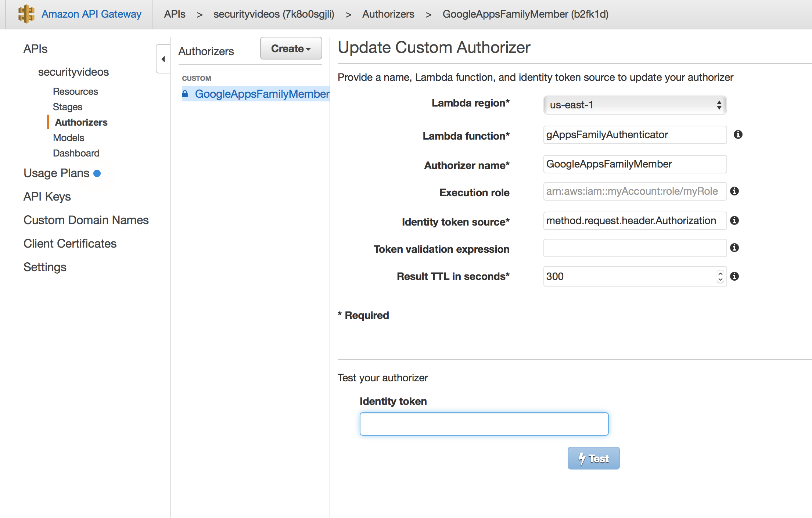Open the Authorizers breadcrumb link

click(x=388, y=14)
